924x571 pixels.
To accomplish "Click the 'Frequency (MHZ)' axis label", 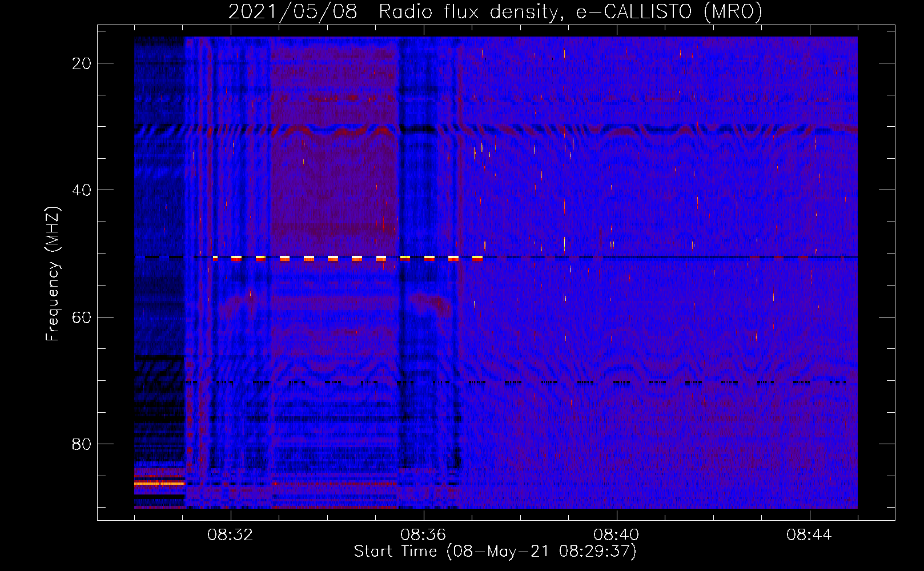I will [x=53, y=274].
